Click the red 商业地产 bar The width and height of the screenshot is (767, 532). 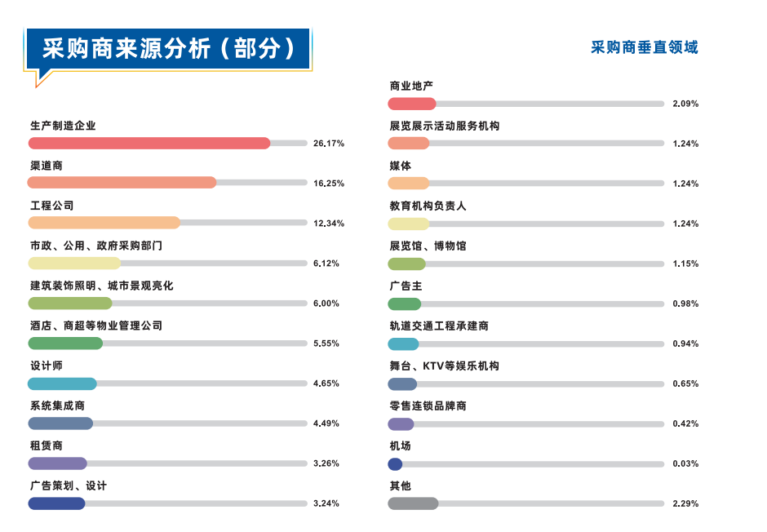411,104
